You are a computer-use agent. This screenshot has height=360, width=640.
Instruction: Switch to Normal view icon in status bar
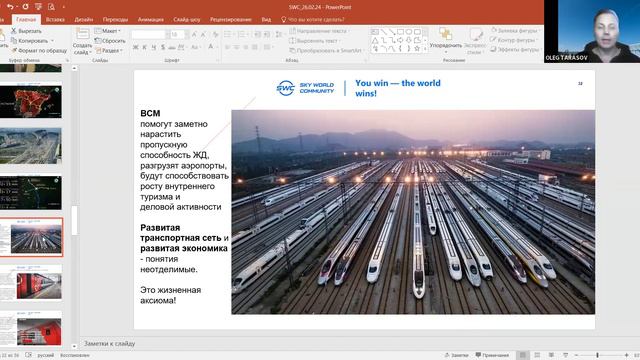[x=522, y=355]
